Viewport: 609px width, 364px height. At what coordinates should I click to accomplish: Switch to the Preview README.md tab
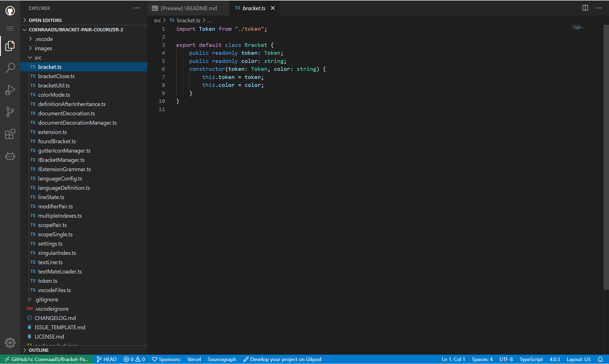click(x=188, y=8)
